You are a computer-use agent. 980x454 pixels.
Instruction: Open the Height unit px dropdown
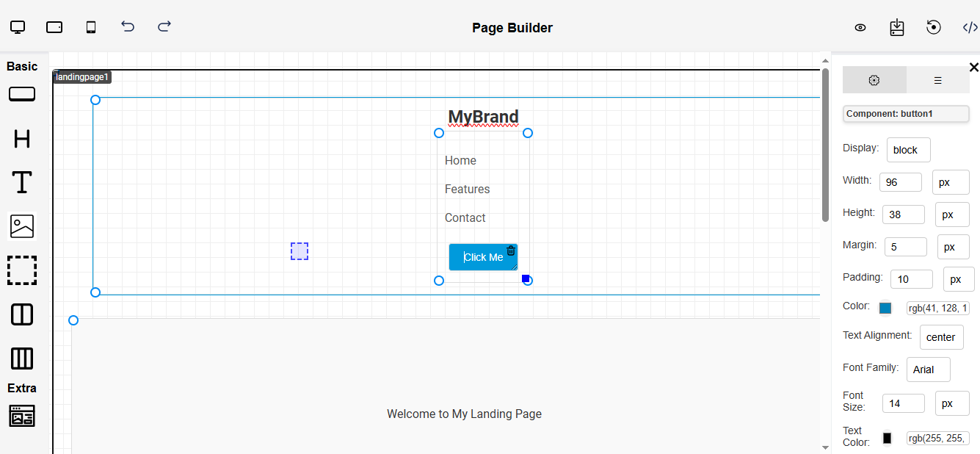(x=952, y=215)
